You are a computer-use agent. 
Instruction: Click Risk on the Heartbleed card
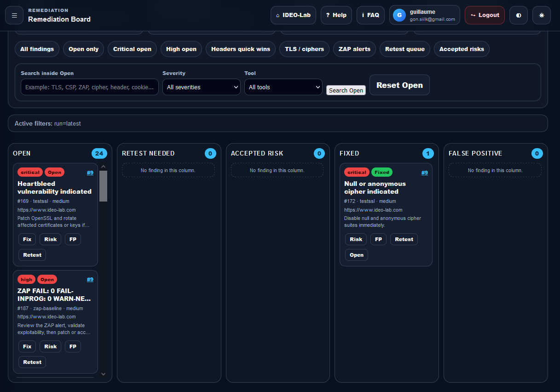51,239
